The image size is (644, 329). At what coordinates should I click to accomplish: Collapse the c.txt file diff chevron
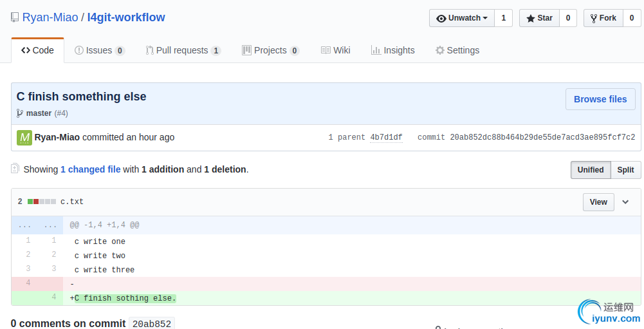coord(625,202)
